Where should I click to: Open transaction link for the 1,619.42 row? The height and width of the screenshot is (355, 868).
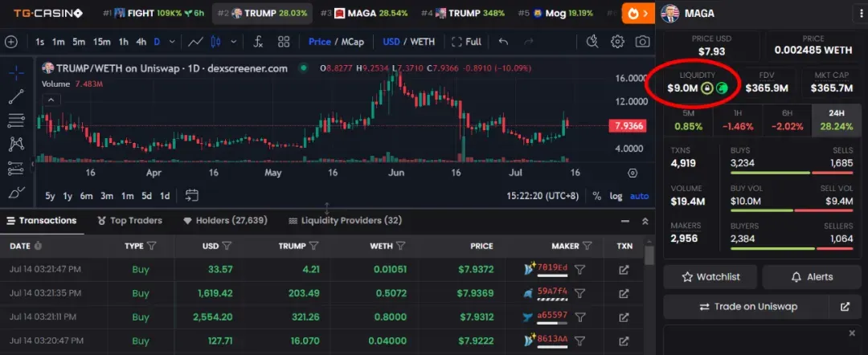click(x=624, y=293)
